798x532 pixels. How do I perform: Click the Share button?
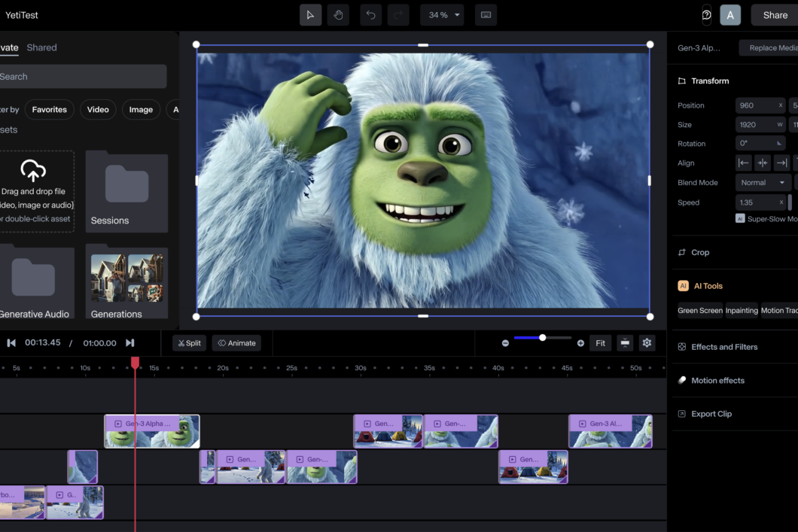775,15
